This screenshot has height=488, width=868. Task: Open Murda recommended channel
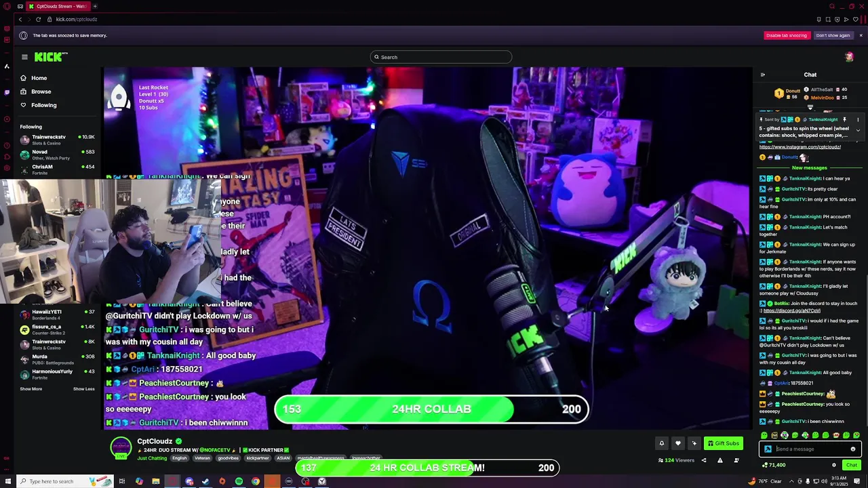pyautogui.click(x=57, y=359)
